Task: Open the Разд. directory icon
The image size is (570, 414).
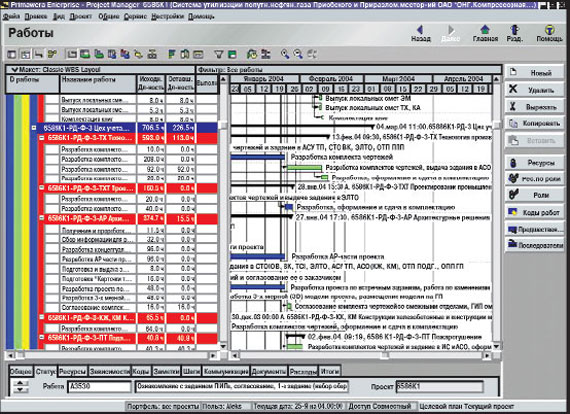Action: point(515,33)
